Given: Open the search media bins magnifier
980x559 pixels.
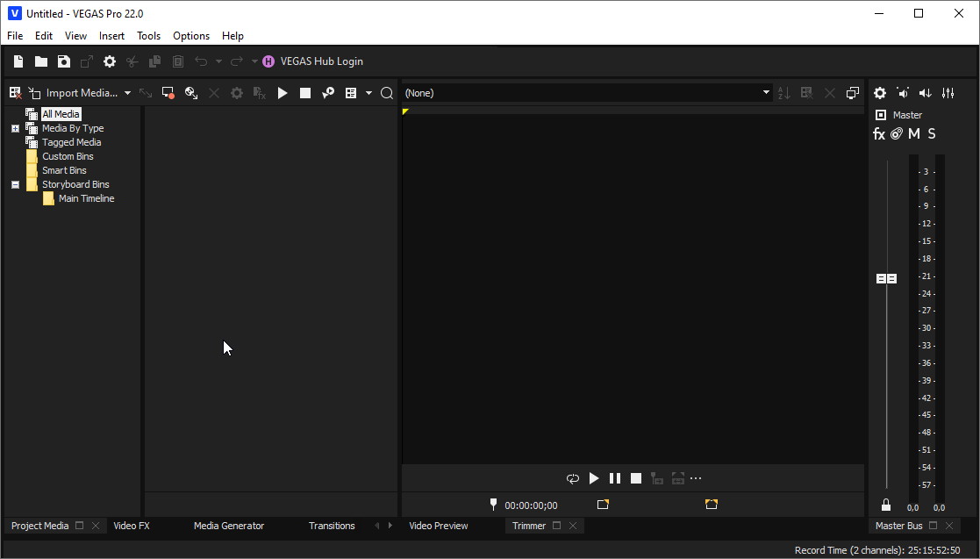Looking at the screenshot, I should tap(387, 93).
